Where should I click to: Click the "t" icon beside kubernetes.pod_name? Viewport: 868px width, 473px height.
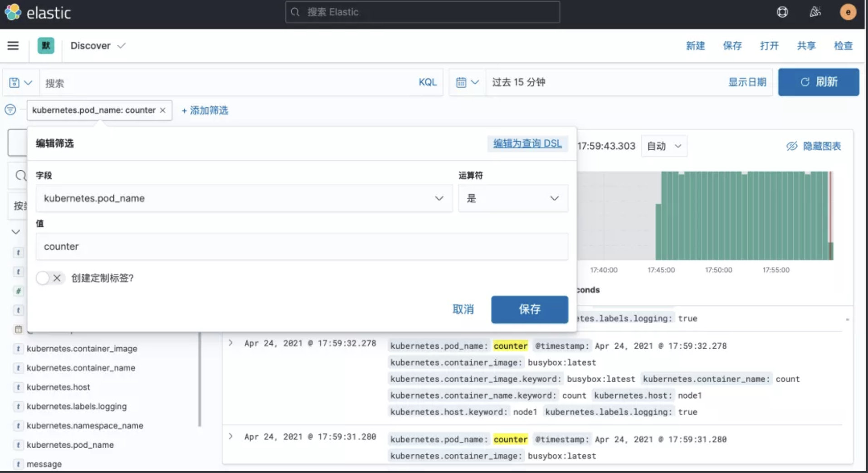pyautogui.click(x=18, y=445)
